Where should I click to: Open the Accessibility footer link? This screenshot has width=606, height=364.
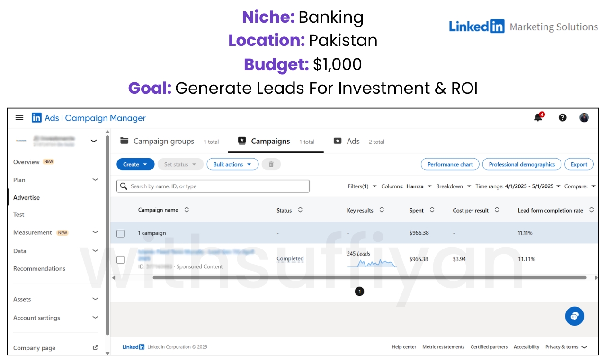click(526, 347)
